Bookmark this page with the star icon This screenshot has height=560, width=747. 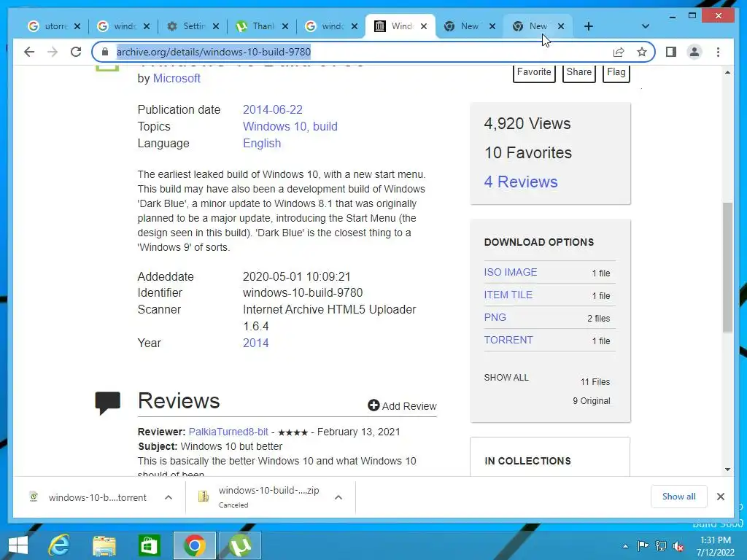pos(642,52)
